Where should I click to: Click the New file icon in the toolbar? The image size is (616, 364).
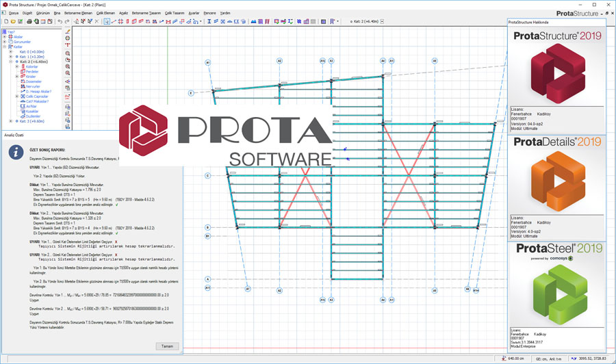pos(6,22)
